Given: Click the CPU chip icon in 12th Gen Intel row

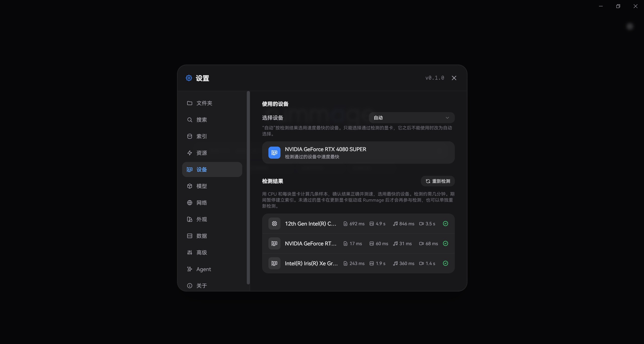Looking at the screenshot, I should click(274, 224).
